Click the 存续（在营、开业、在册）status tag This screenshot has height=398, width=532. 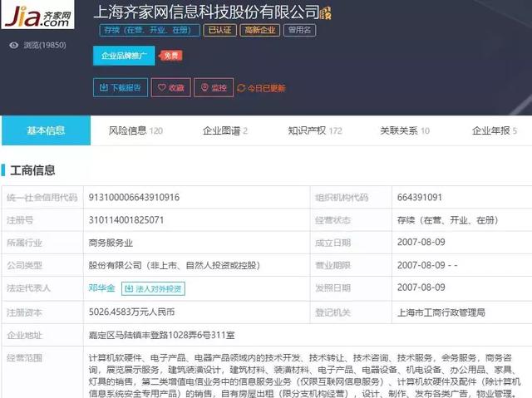tap(150, 30)
